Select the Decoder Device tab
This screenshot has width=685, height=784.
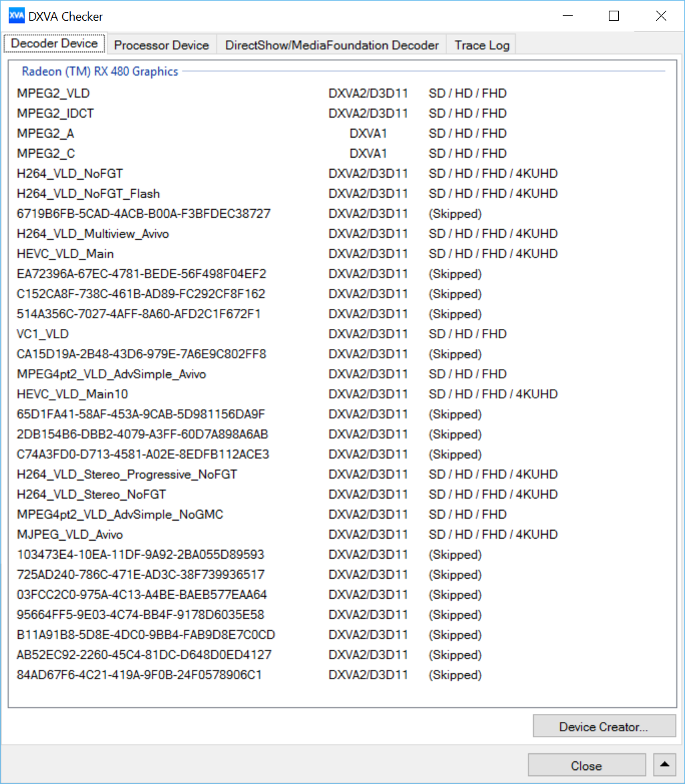coord(55,44)
